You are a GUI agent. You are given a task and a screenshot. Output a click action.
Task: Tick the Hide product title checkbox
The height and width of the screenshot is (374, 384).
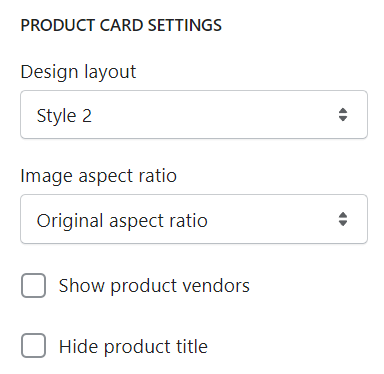[x=33, y=345]
